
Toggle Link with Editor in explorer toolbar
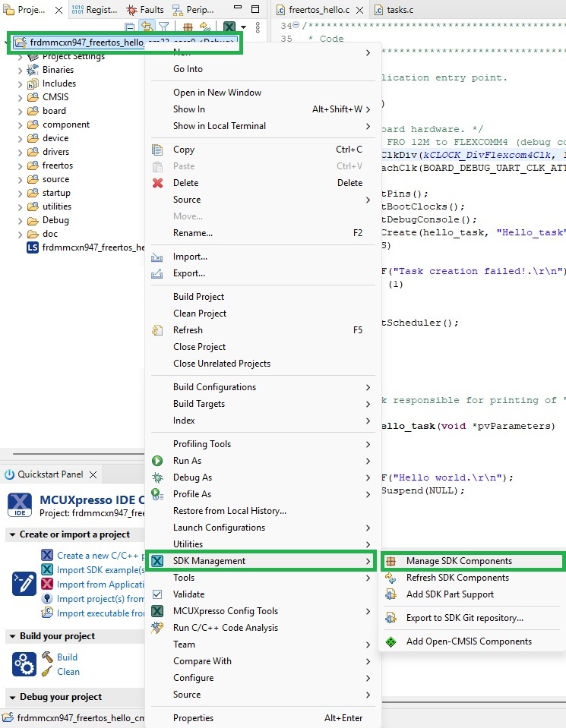[x=147, y=27]
